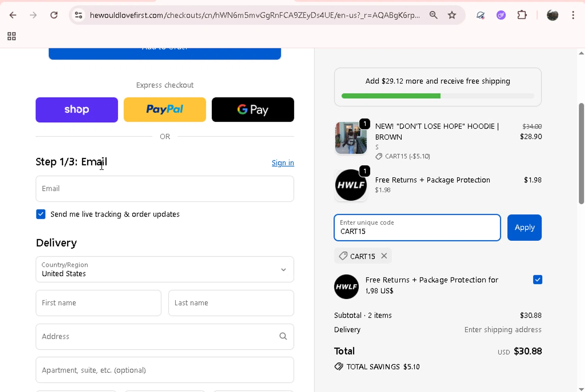Click the browser forward arrow
This screenshot has width=585, height=392.
[x=33, y=15]
